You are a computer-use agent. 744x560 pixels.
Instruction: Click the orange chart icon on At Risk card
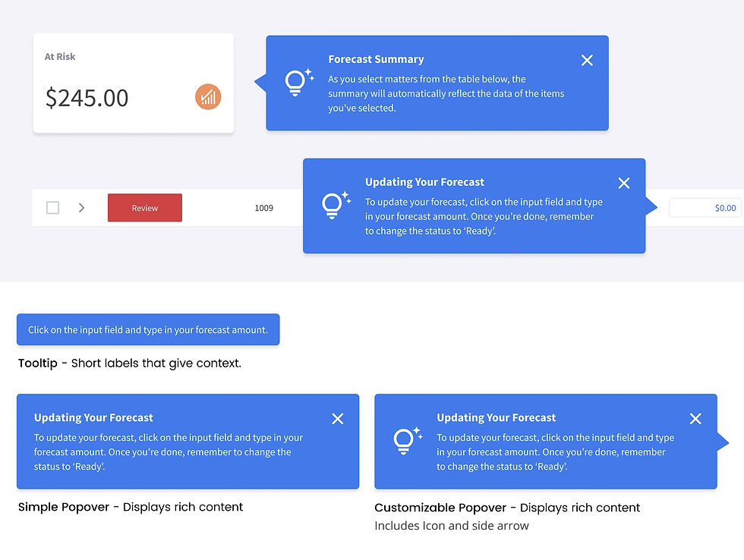point(208,97)
